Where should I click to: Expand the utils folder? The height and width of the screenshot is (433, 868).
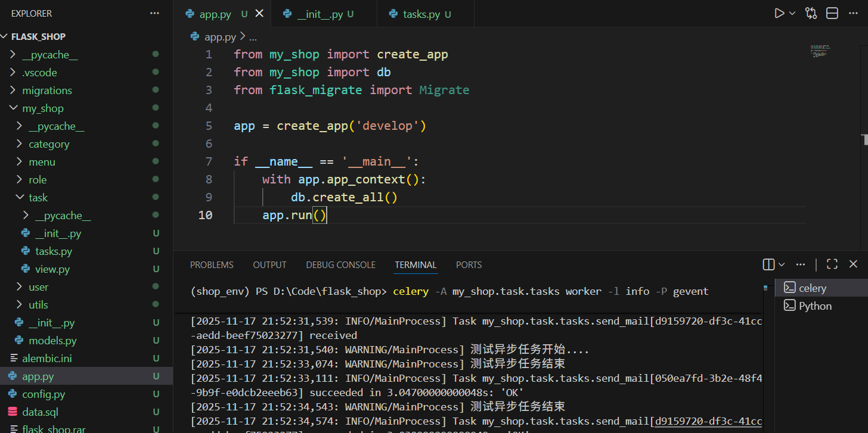(x=86, y=305)
